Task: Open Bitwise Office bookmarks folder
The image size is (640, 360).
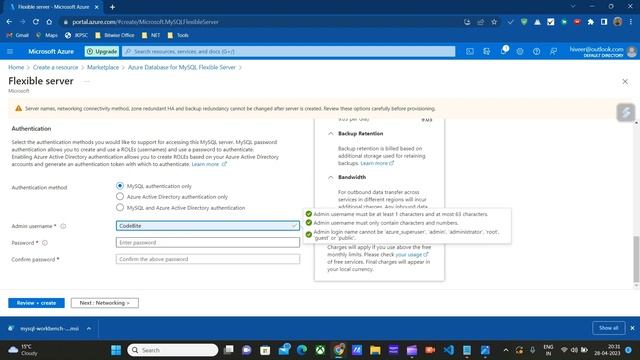Action: pyautogui.click(x=115, y=36)
